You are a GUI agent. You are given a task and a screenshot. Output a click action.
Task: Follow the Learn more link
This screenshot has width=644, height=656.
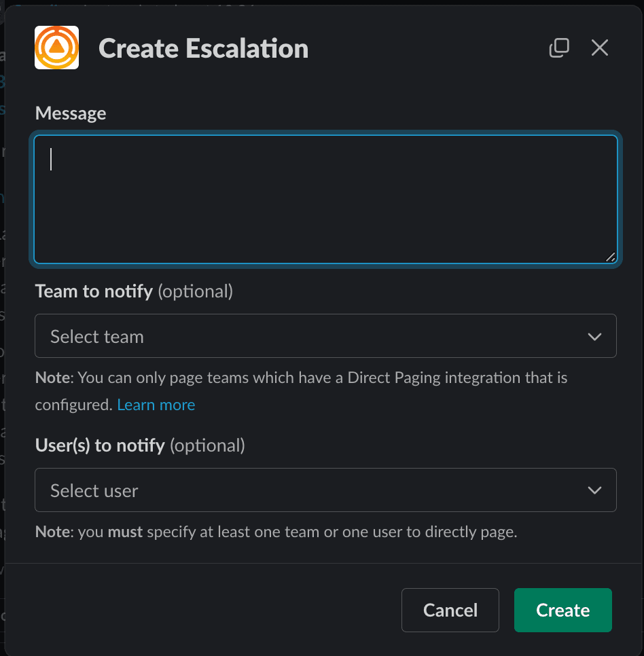[156, 405]
